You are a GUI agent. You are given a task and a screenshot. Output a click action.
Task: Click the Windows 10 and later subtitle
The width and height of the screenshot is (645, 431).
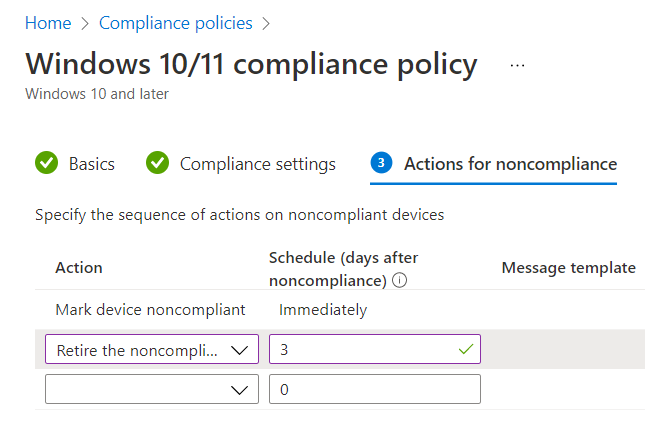point(97,94)
